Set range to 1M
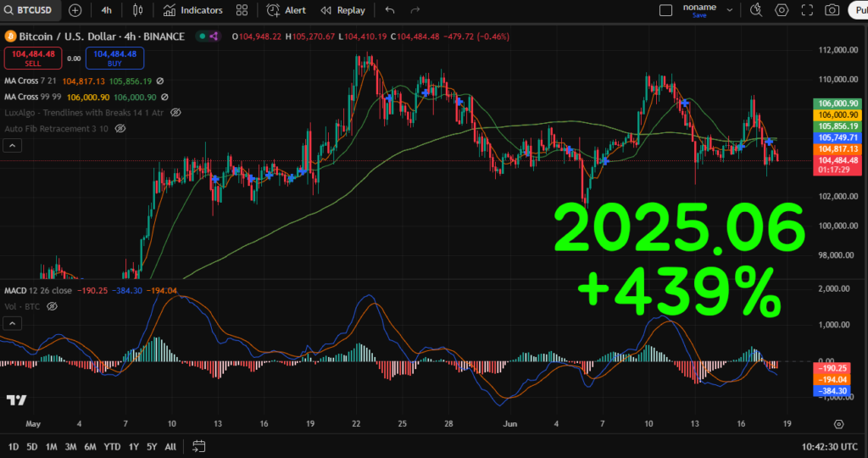 tap(51, 446)
